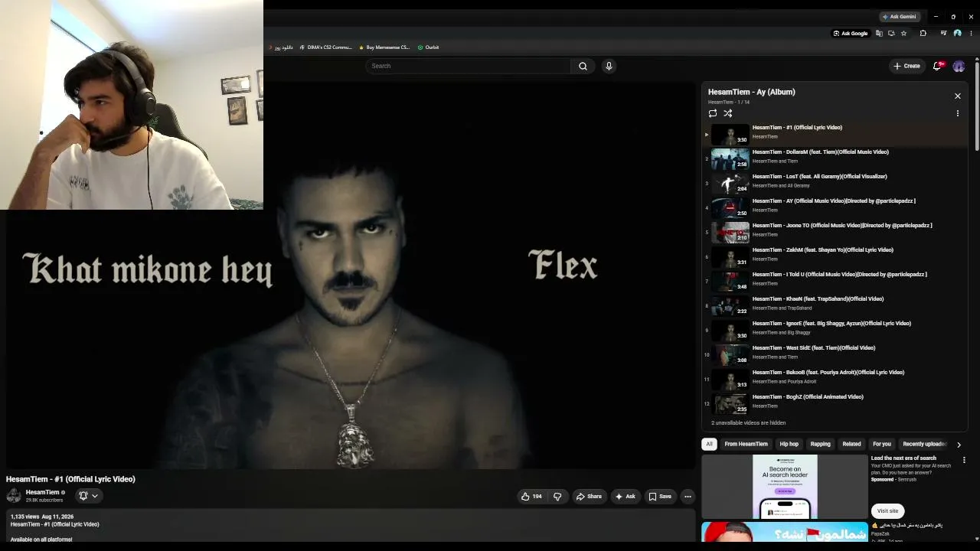Image resolution: width=980 pixels, height=551 pixels.
Task: Open YouTube notifications bell
Action: 937,66
